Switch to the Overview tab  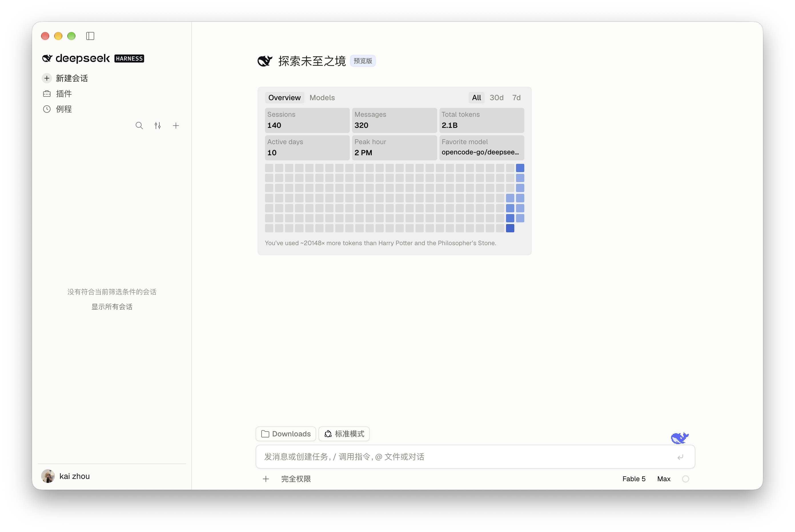pyautogui.click(x=284, y=98)
